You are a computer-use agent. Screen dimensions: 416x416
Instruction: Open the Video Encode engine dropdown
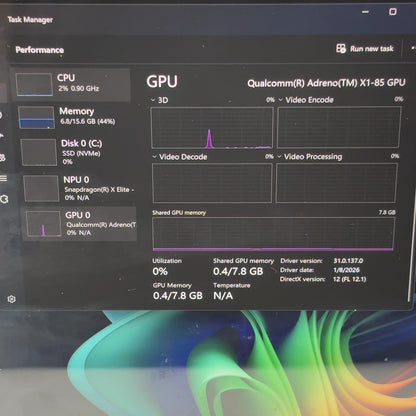point(280,99)
